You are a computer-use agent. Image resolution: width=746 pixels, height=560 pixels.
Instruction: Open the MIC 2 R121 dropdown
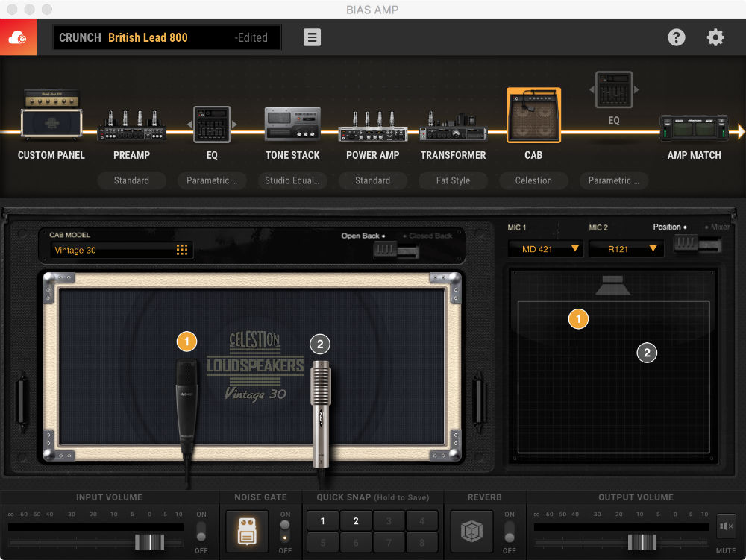click(625, 249)
